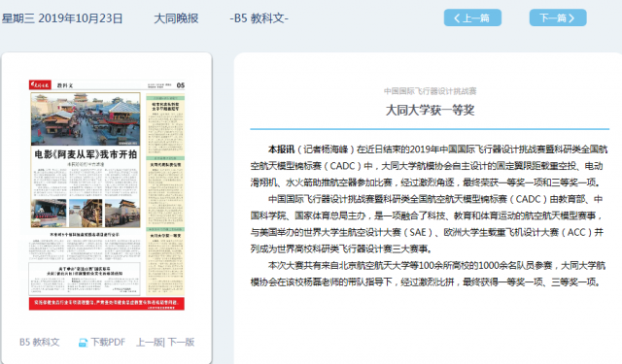Go to next article with 下一篇 button

[x=558, y=17]
